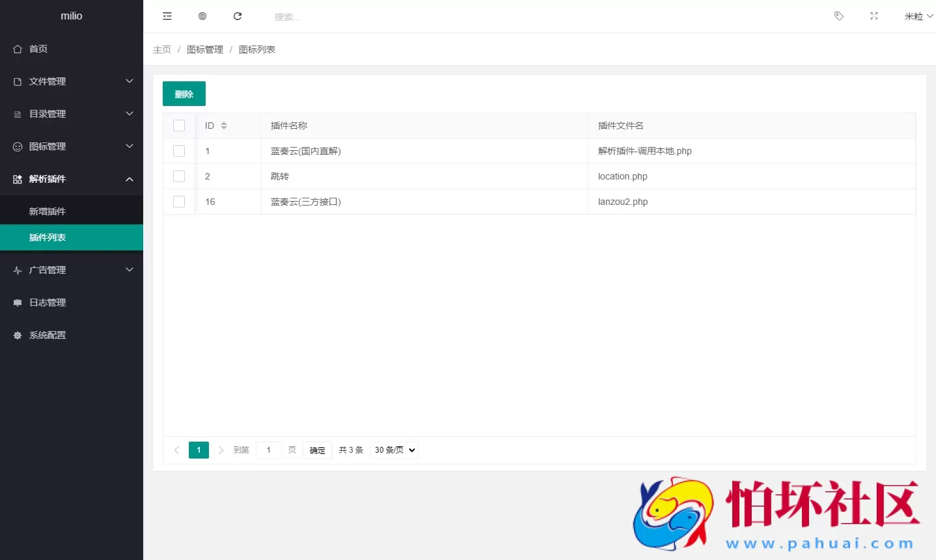Click the tag icon near the top right
Screen dimensions: 936x560
tap(838, 16)
